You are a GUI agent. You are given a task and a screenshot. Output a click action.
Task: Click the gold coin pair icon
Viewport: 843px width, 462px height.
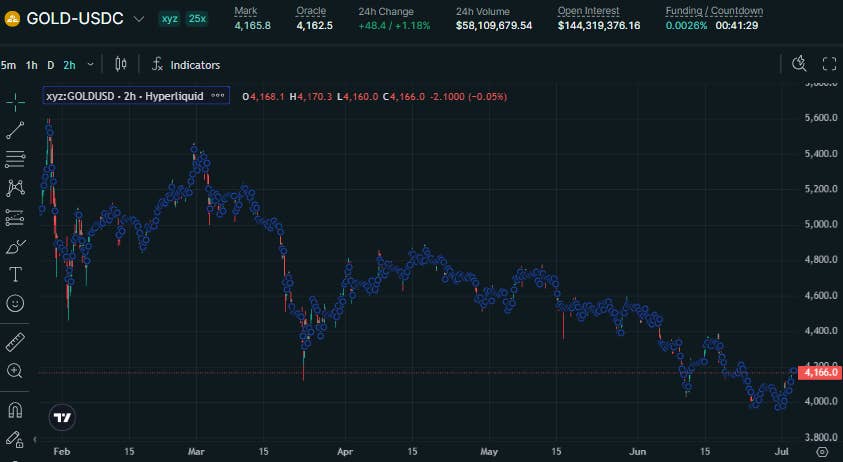(12, 19)
